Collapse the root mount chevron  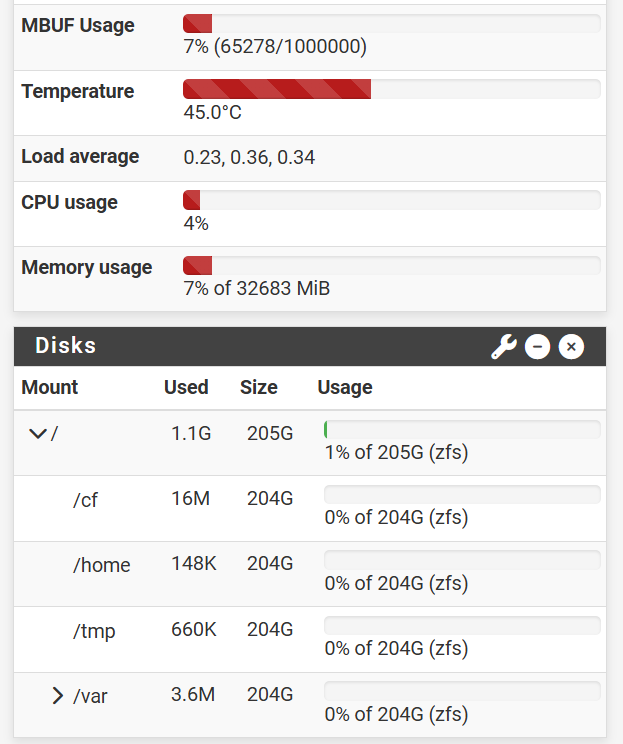[x=38, y=433]
